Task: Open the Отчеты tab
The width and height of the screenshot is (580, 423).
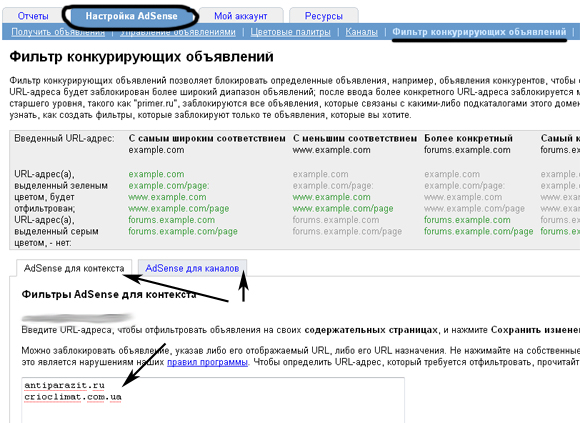Action: click(33, 16)
